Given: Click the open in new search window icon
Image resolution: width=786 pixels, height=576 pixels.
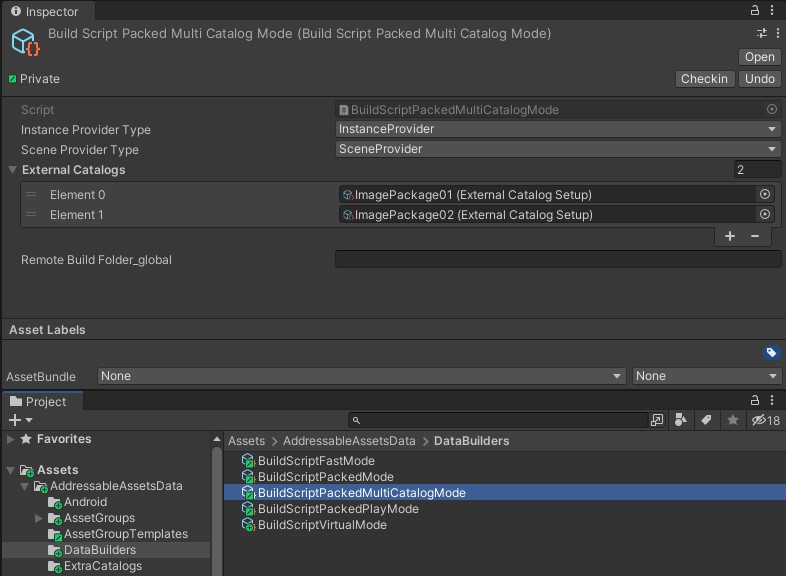Looking at the screenshot, I should (x=657, y=420).
